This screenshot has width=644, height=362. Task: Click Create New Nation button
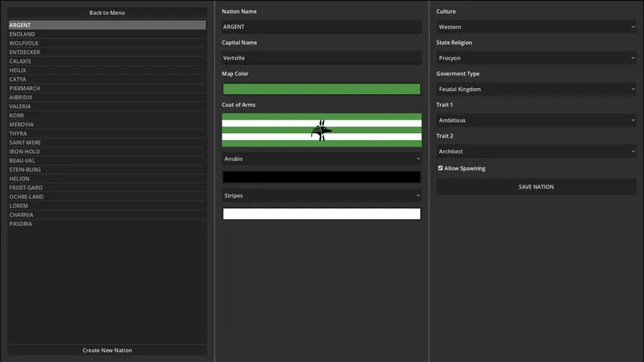coord(107,350)
